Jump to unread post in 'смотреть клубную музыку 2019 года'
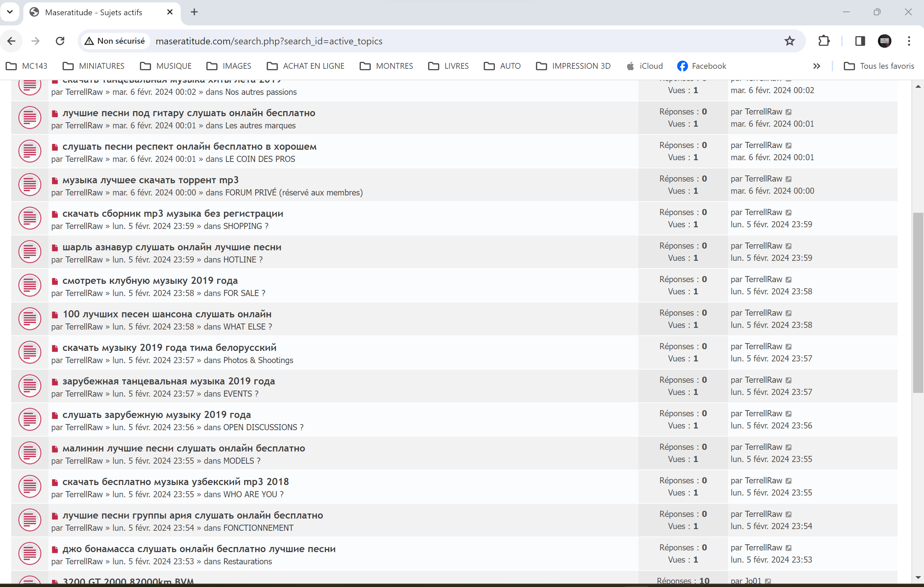This screenshot has width=924, height=587. pos(55,281)
